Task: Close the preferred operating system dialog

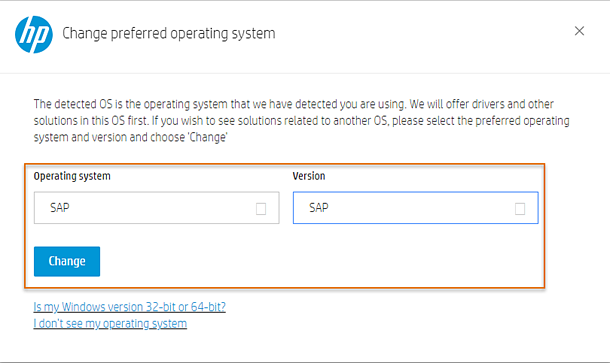Action: point(579,31)
